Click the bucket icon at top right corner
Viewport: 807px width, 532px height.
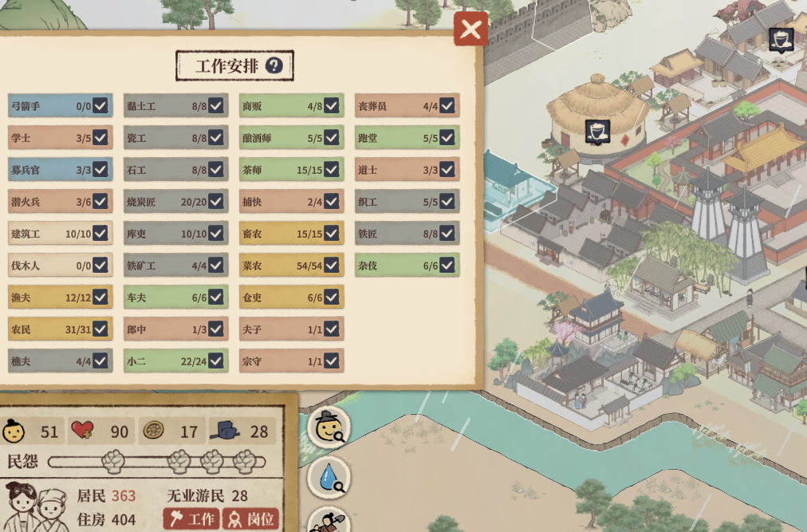click(x=781, y=40)
